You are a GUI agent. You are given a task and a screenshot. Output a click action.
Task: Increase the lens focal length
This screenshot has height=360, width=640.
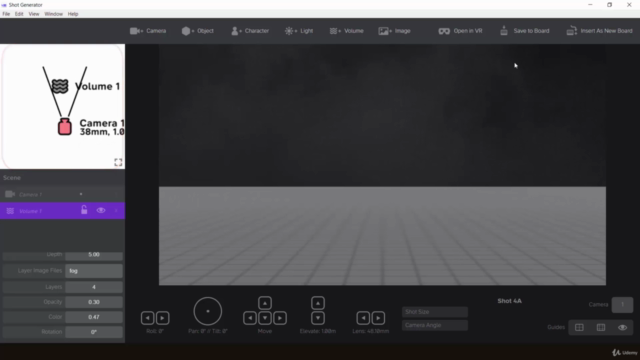click(378, 318)
